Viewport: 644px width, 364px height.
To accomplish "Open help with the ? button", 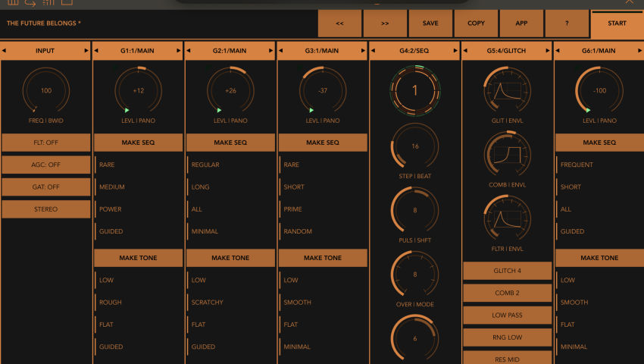I will pyautogui.click(x=567, y=24).
